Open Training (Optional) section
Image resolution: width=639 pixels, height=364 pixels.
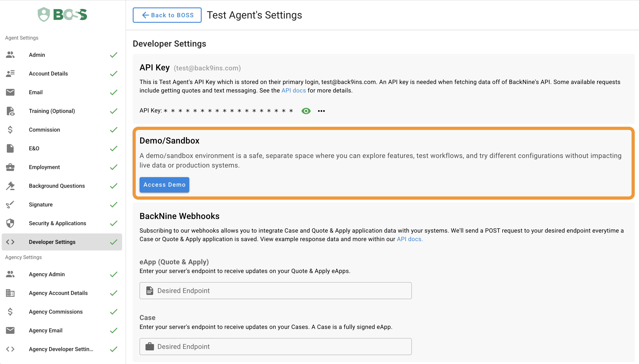point(62,111)
